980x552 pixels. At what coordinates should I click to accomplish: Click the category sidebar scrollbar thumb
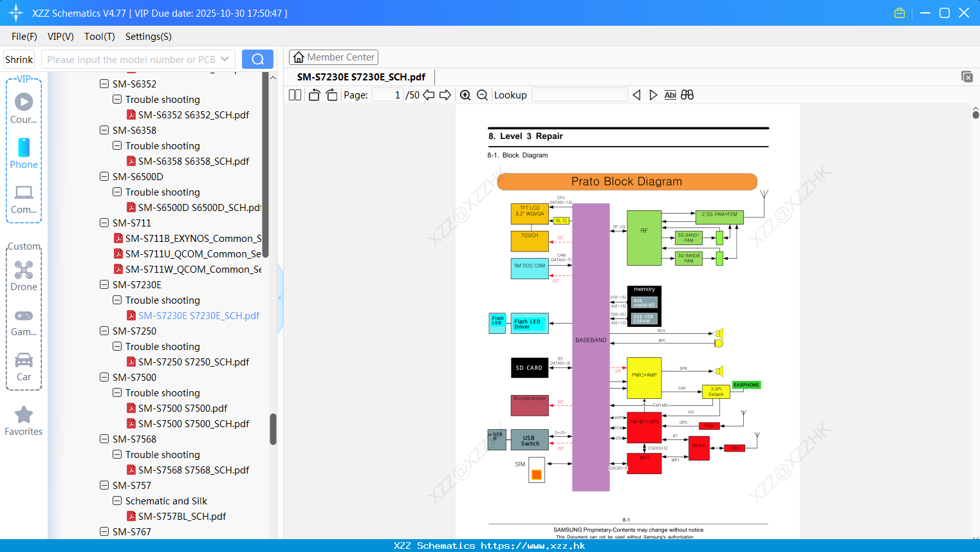point(265,165)
